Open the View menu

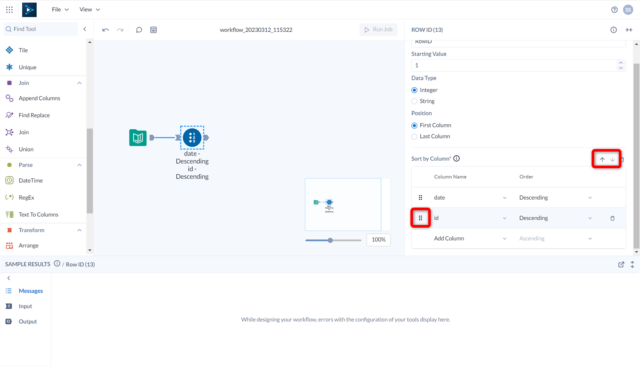tap(89, 9)
